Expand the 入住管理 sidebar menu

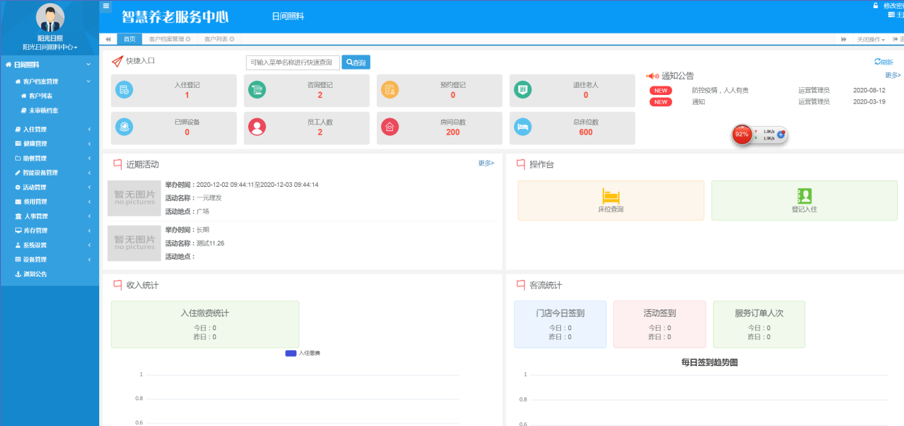pyautogui.click(x=49, y=129)
